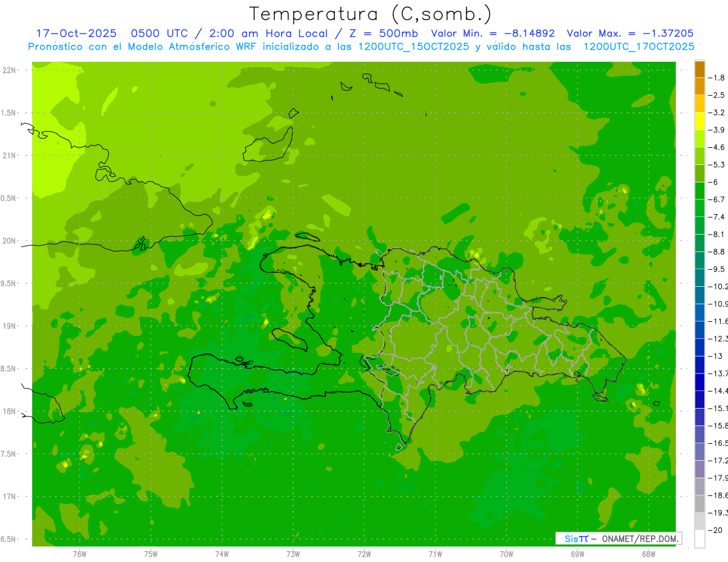
Task: Click the '-5.3' colorbar value
Action: coord(718,164)
